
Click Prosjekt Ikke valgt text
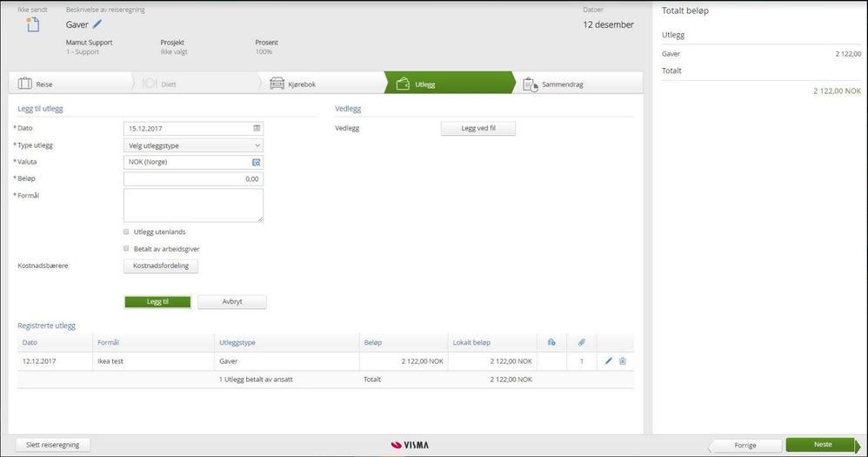coord(174,51)
